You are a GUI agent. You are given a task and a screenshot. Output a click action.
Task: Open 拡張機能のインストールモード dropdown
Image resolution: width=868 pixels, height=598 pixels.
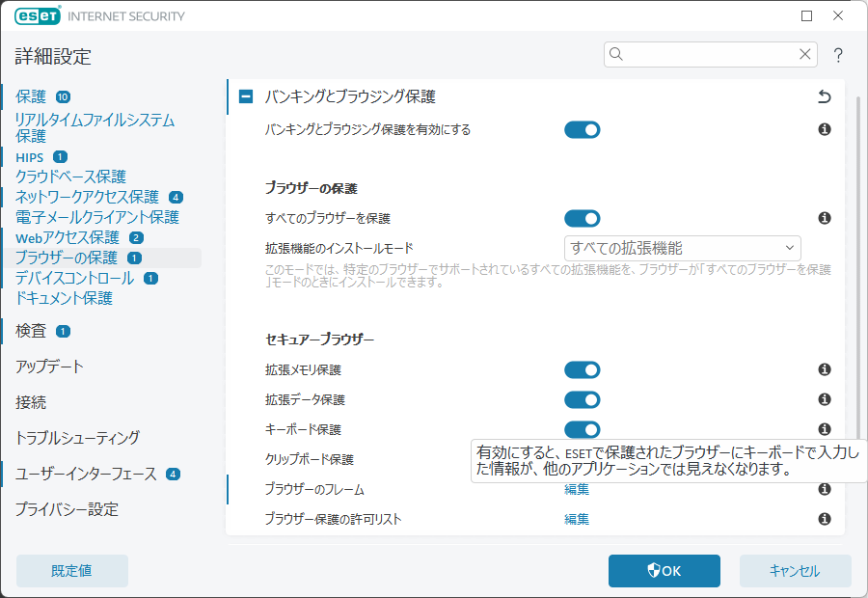683,248
